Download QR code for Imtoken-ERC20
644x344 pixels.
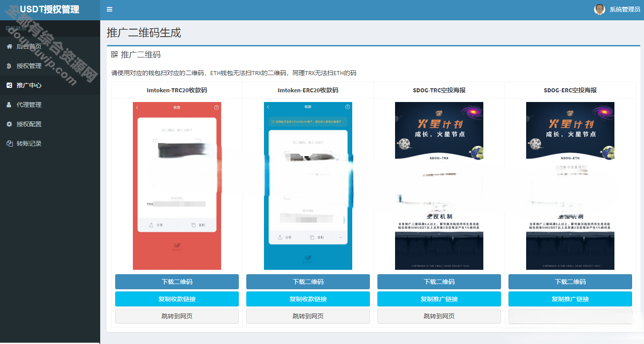(x=308, y=282)
